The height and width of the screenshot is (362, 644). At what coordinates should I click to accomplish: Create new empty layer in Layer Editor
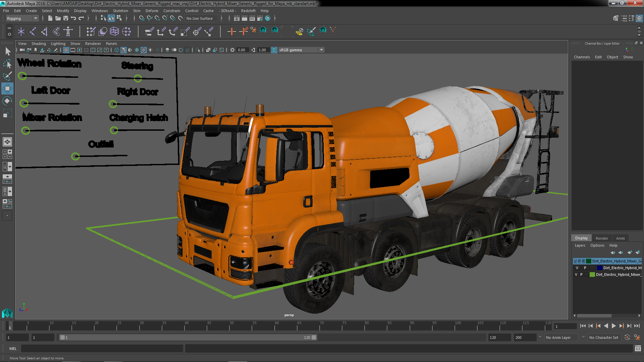[630, 252]
